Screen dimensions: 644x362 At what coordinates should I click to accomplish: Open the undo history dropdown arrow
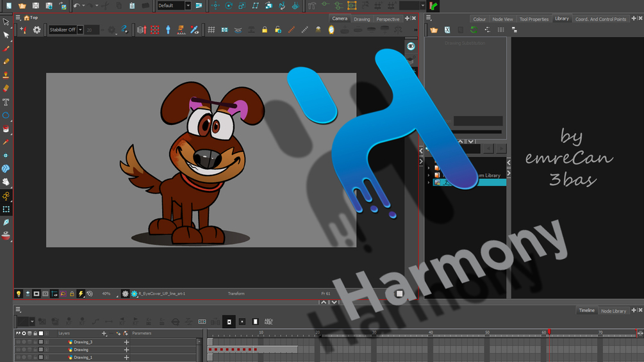coord(83,6)
